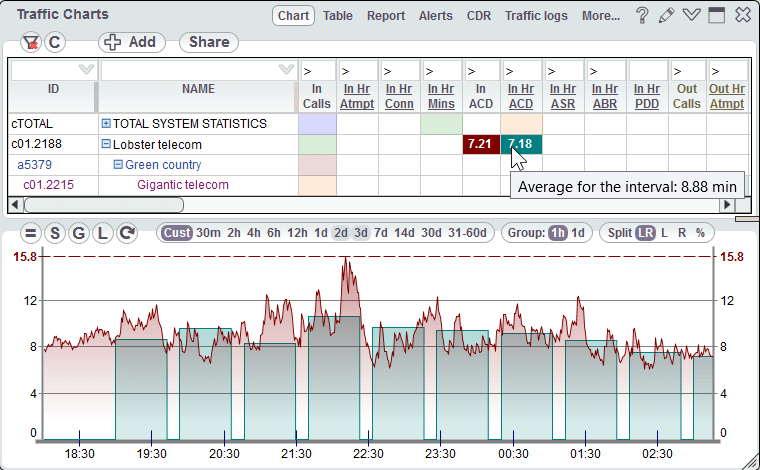Switch to the Table tab
The image size is (760, 470).
pos(338,16)
